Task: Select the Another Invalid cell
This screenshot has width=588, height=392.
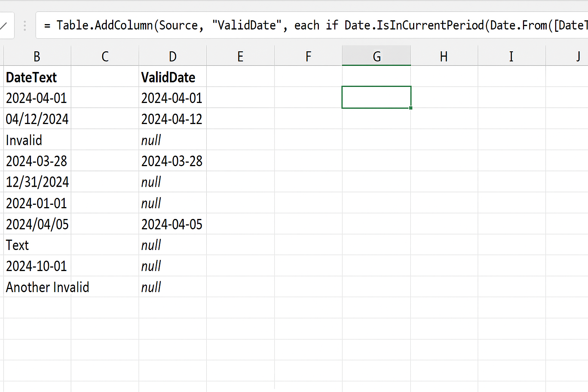Action: (37, 287)
